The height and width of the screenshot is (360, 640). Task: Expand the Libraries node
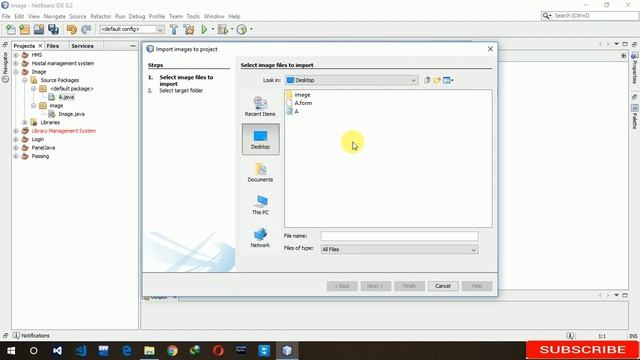(25, 122)
